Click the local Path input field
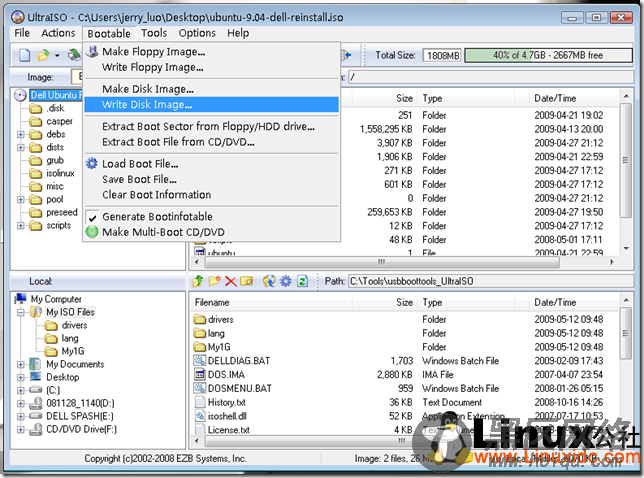 (490, 281)
